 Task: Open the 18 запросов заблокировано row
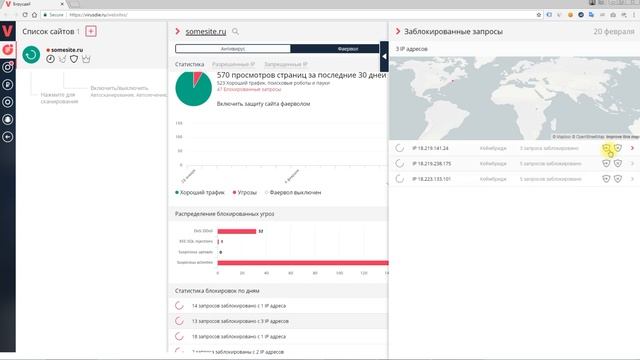pos(278,337)
